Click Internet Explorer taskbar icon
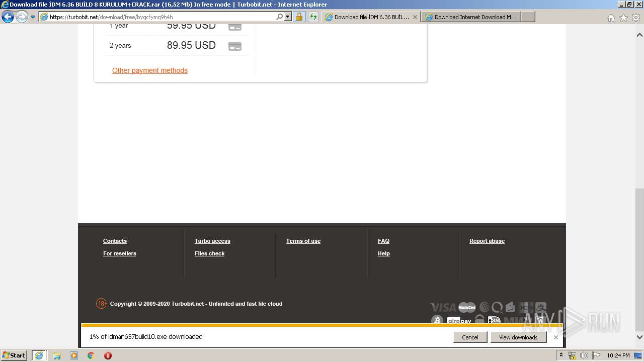This screenshot has height=362, width=644. coord(39,355)
